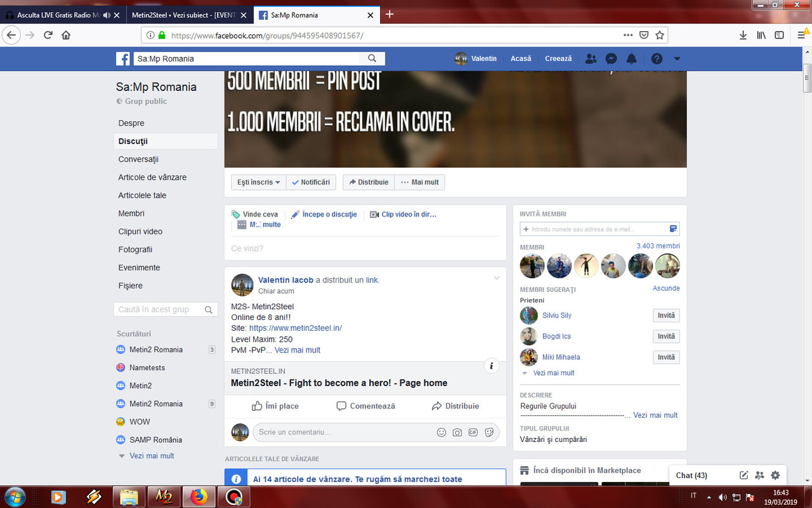The width and height of the screenshot is (812, 508).
Task: Mute the Asculta LIVE Radio tab
Action: point(106,15)
